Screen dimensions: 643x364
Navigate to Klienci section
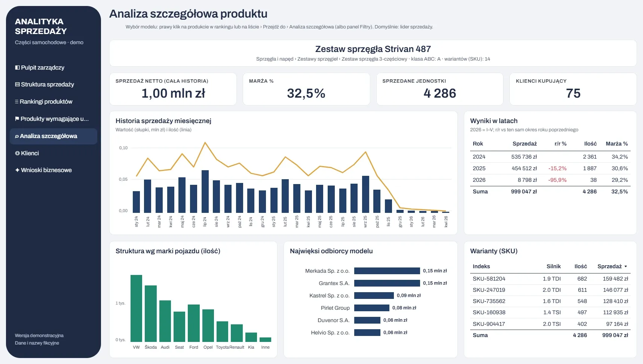[53, 153]
